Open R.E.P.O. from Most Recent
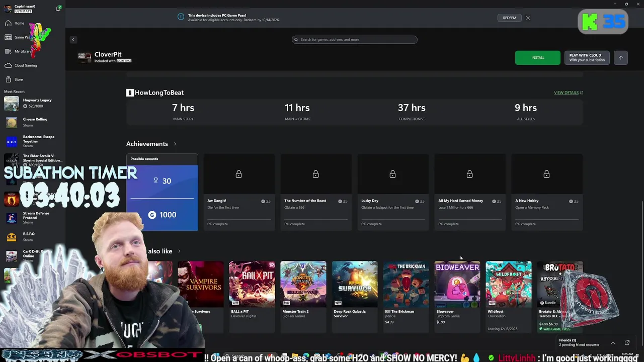 [33, 237]
